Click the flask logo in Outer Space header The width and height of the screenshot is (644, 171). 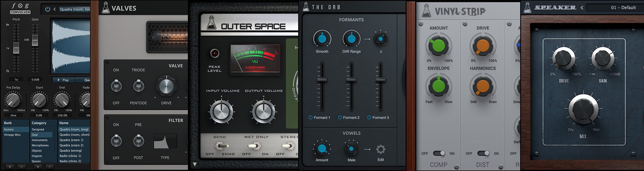[x=211, y=24]
